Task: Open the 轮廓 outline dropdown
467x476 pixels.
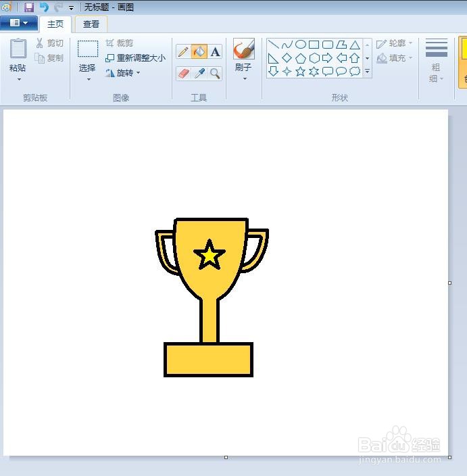Action: (395, 43)
